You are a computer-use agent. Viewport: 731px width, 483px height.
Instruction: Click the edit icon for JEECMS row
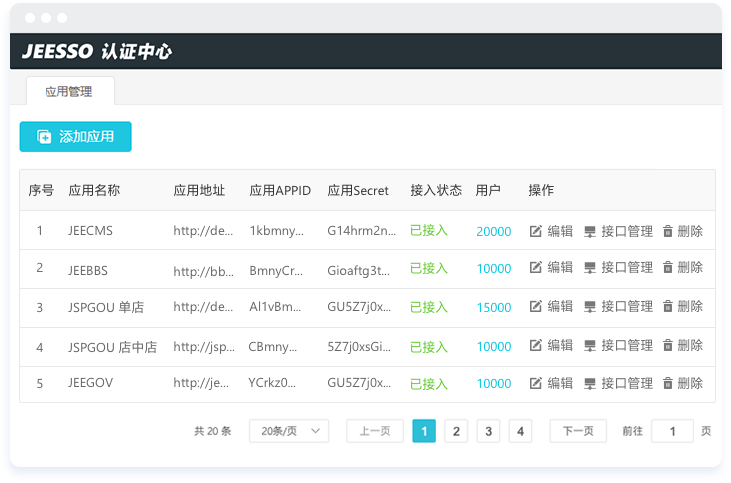click(x=535, y=231)
